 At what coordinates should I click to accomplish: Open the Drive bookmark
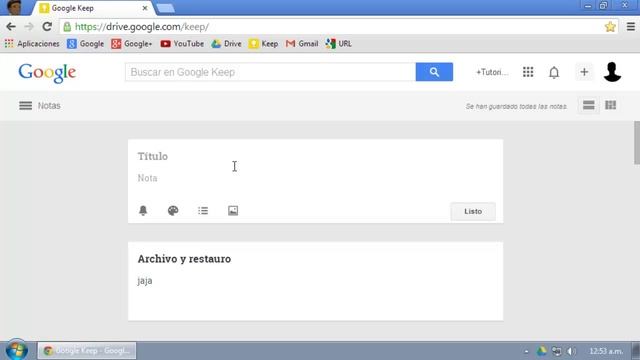(x=226, y=44)
